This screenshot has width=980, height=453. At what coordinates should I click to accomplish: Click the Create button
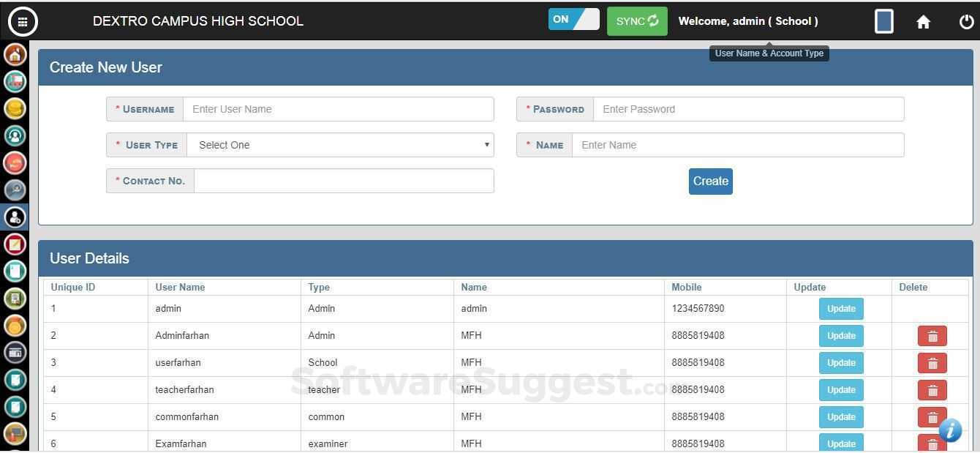pyautogui.click(x=709, y=181)
